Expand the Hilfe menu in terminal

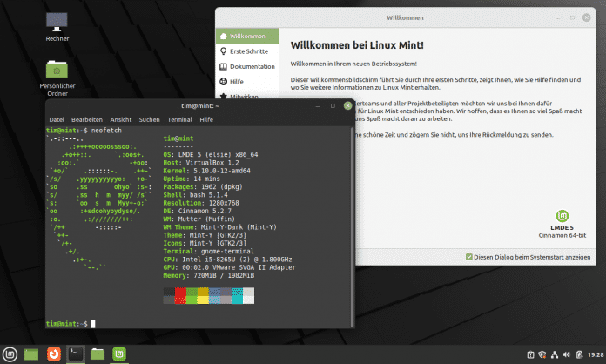206,119
